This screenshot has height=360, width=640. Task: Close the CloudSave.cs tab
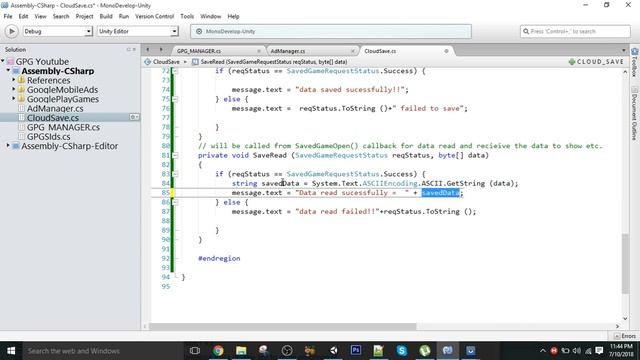[446, 51]
